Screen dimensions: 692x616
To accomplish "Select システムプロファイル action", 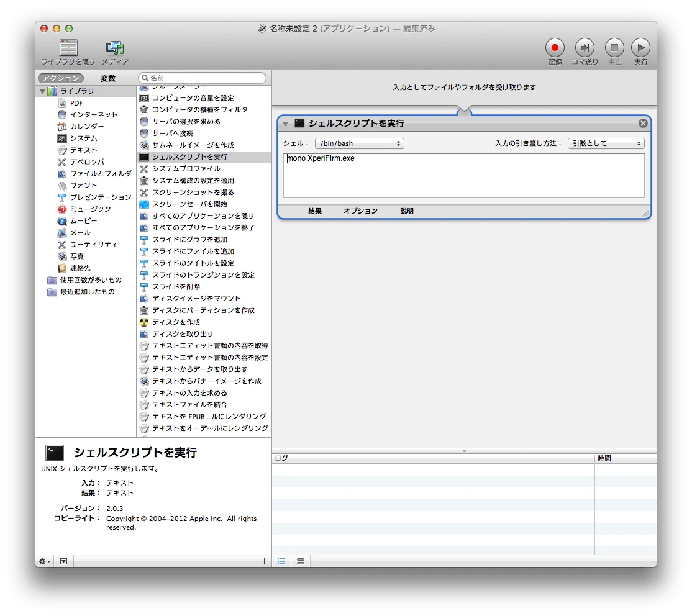I will pyautogui.click(x=186, y=168).
